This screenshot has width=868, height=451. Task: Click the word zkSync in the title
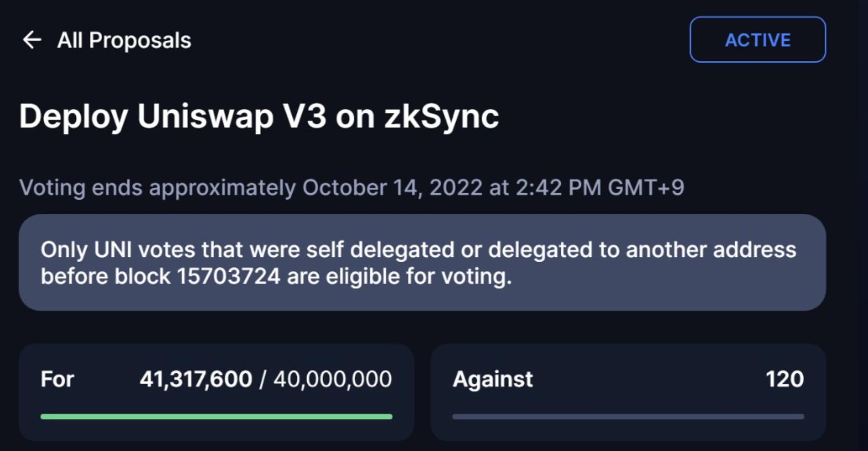[441, 117]
